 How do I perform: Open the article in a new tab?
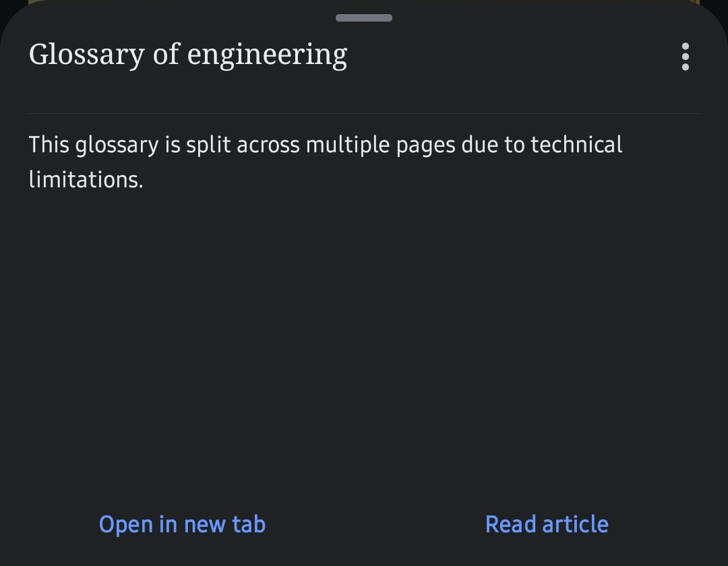pyautogui.click(x=182, y=524)
